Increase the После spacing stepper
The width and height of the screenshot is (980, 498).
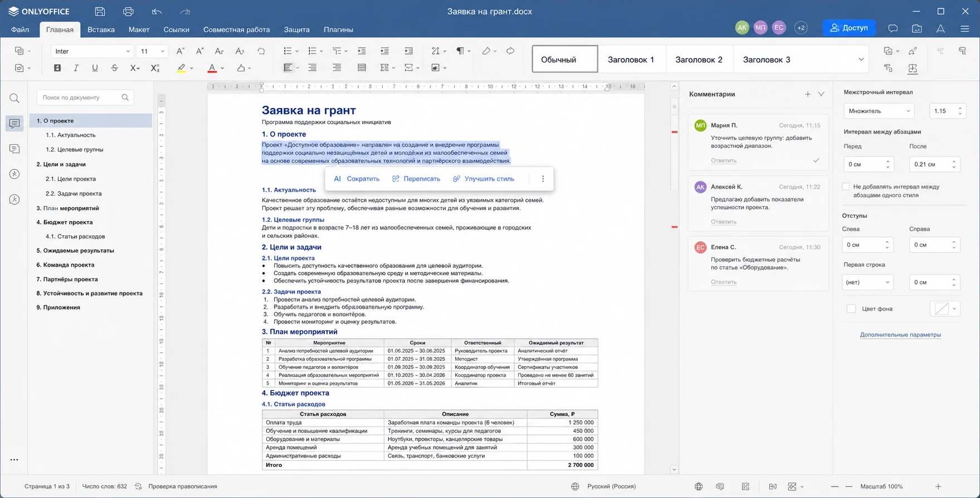954,162
